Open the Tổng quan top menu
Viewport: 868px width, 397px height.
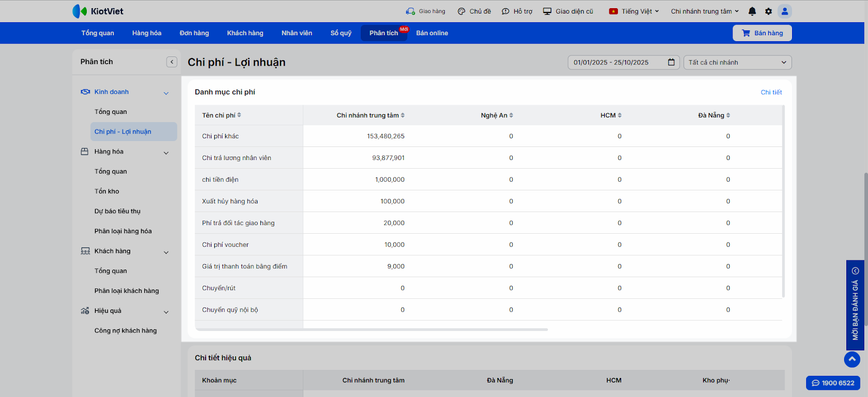tap(98, 33)
